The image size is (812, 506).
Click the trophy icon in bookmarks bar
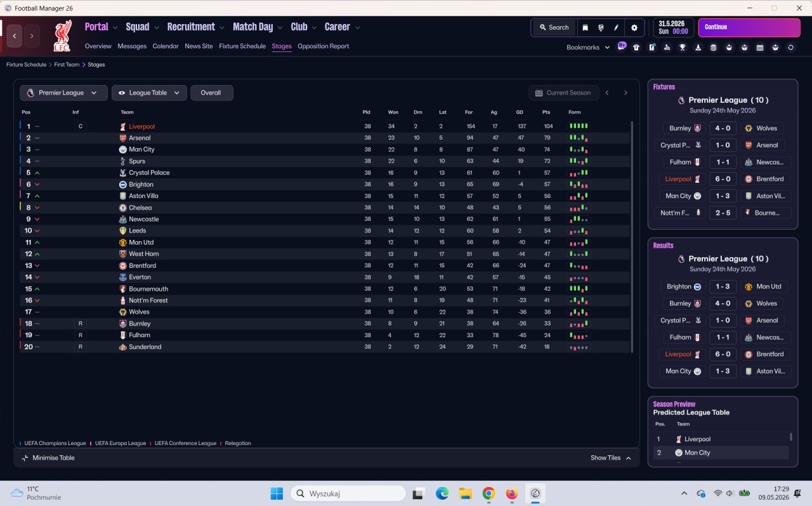(683, 48)
